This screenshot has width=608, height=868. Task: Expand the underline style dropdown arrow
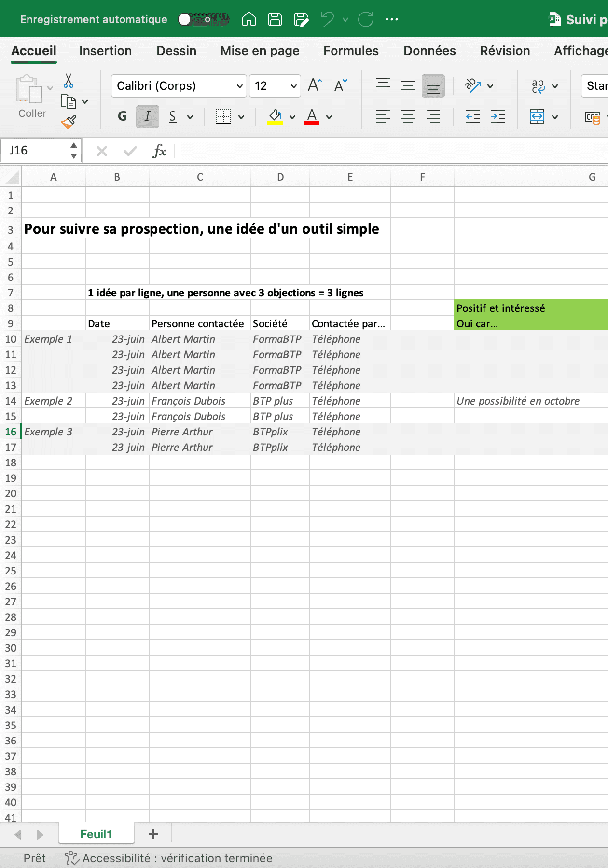point(190,117)
